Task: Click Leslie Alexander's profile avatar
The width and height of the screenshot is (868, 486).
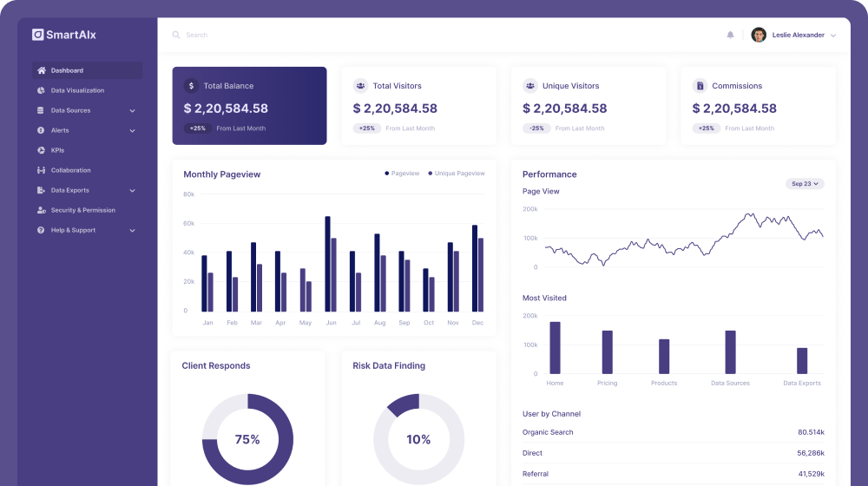Action: pyautogui.click(x=759, y=35)
